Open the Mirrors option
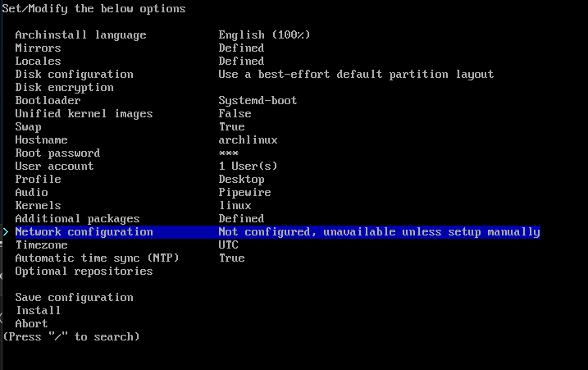Viewport: 588px width, 370px height. tap(38, 48)
